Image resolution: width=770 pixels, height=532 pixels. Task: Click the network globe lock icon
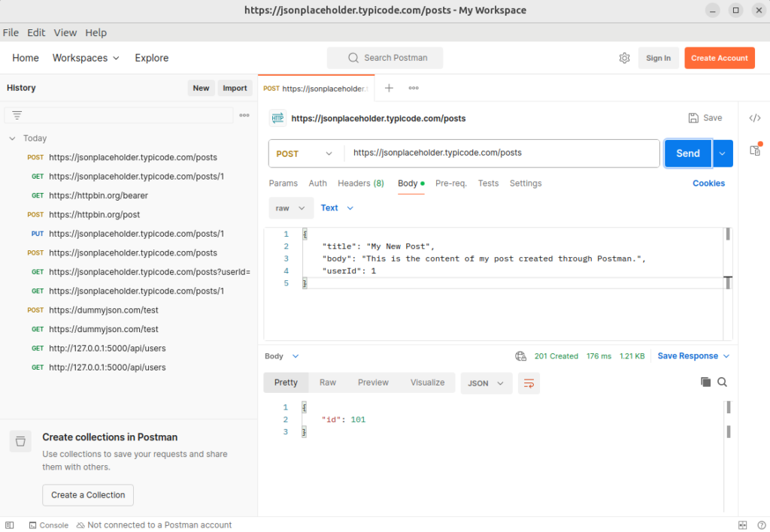520,356
